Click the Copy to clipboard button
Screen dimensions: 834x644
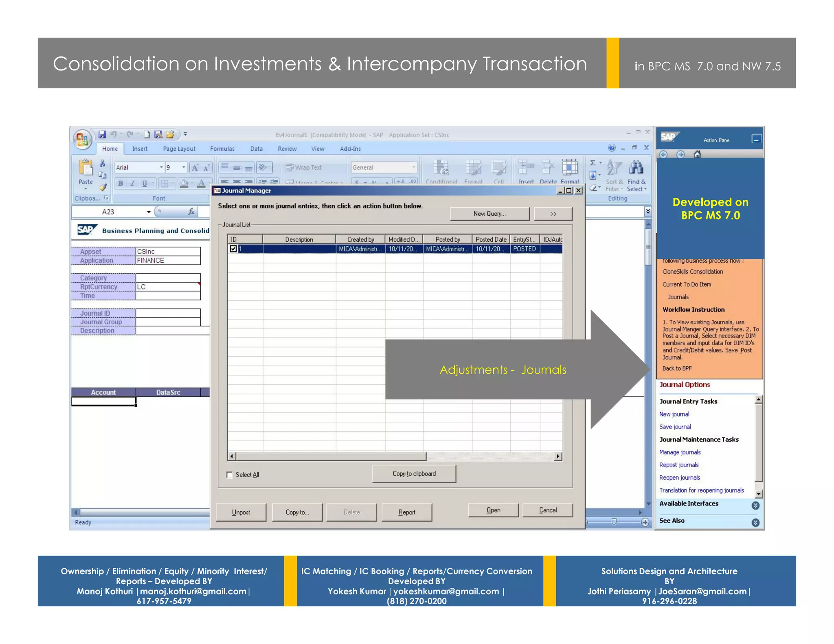pyautogui.click(x=414, y=474)
